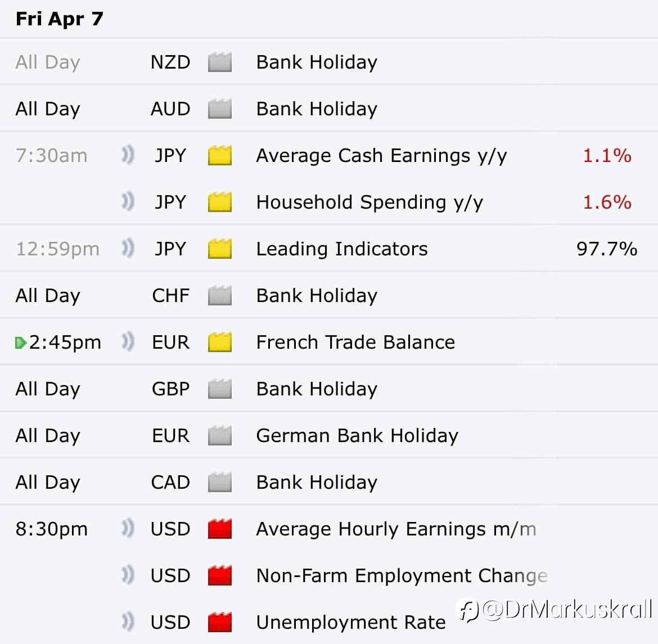Click the GBP currency label
Screen dimensions: 658x644
pos(170,389)
